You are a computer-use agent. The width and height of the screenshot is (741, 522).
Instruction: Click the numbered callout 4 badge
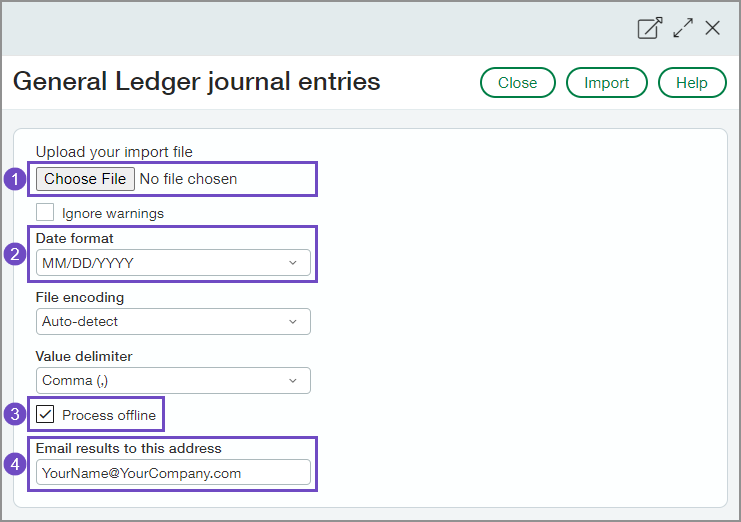pyautogui.click(x=14, y=463)
